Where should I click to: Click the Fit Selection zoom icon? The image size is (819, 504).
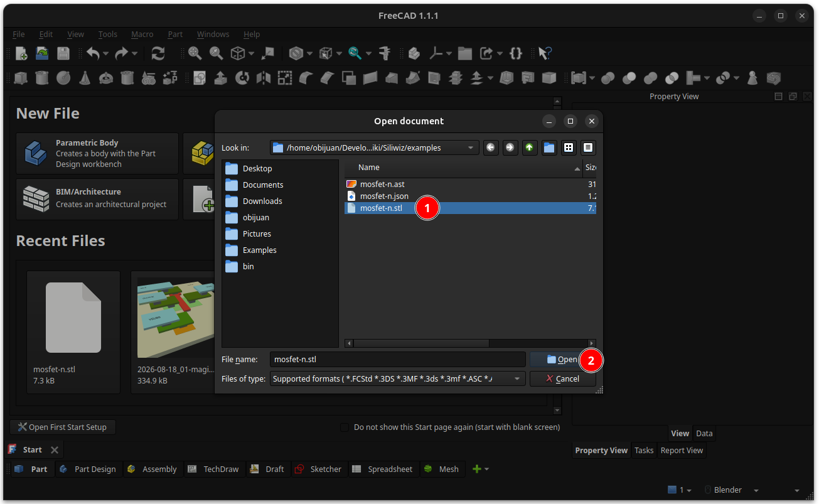217,54
